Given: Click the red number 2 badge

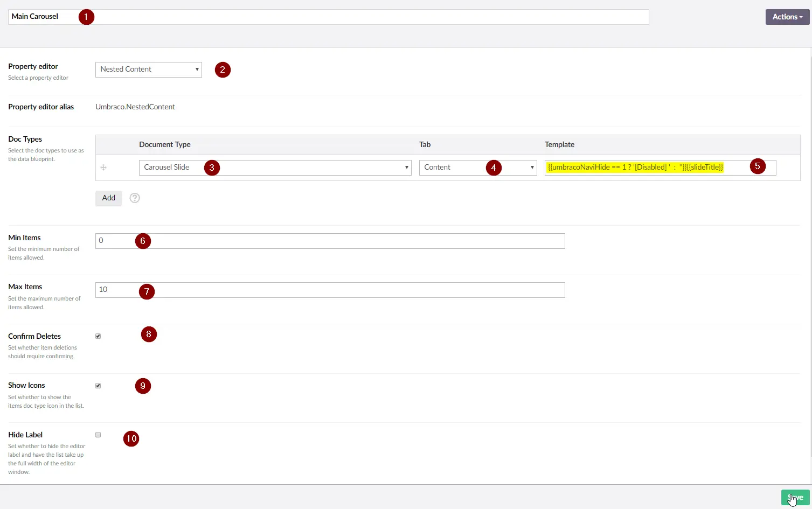Looking at the screenshot, I should (223, 70).
